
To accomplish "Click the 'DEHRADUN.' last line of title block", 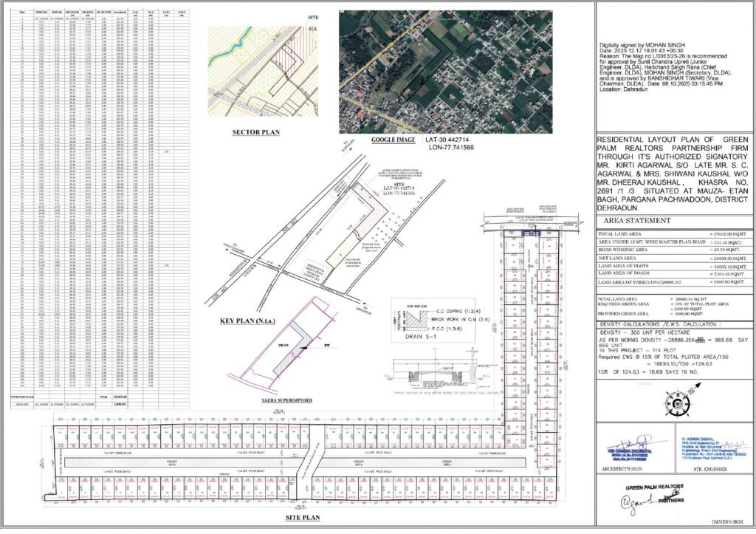I will [618, 208].
